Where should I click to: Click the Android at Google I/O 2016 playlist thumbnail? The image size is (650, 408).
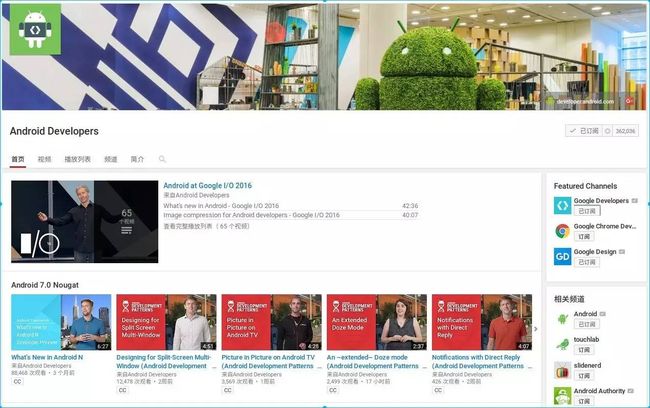85,221
